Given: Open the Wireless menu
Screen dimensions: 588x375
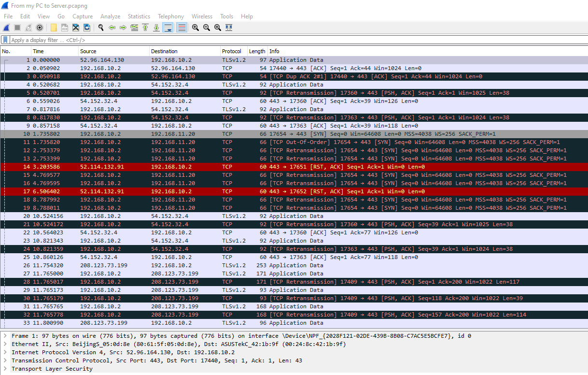Looking at the screenshot, I should pyautogui.click(x=202, y=16).
